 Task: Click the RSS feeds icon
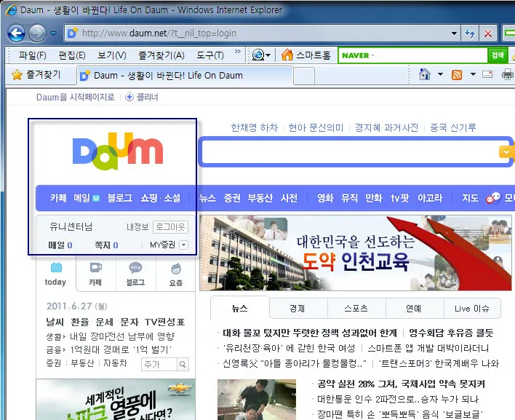point(457,75)
